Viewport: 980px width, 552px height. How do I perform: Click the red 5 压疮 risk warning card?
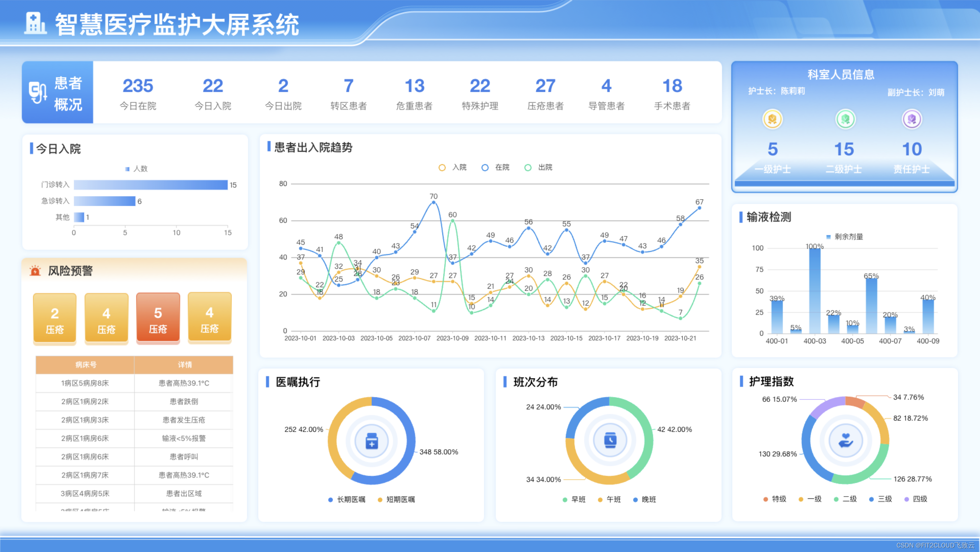pos(158,319)
